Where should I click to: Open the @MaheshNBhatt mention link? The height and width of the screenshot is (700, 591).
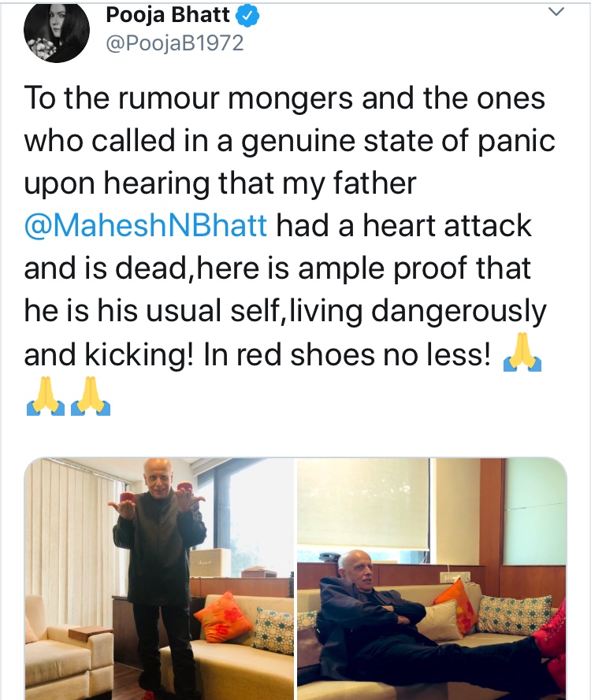[x=146, y=225]
